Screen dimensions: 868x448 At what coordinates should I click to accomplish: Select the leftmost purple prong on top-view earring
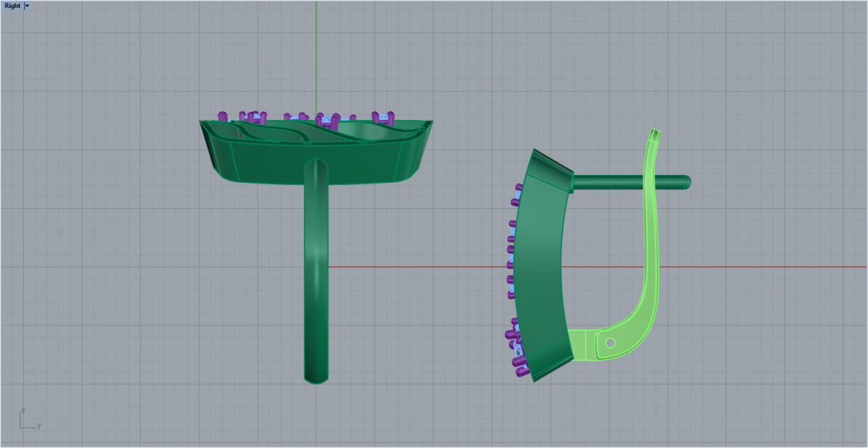coord(223,116)
